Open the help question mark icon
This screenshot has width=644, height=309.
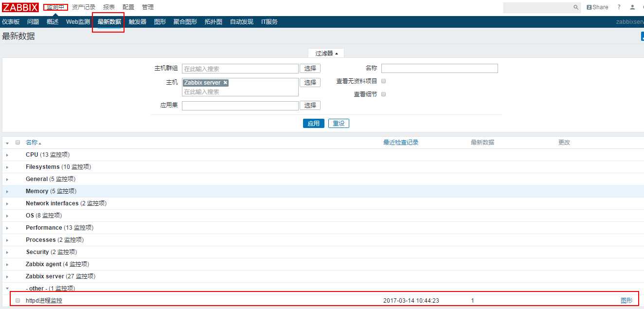click(x=619, y=7)
